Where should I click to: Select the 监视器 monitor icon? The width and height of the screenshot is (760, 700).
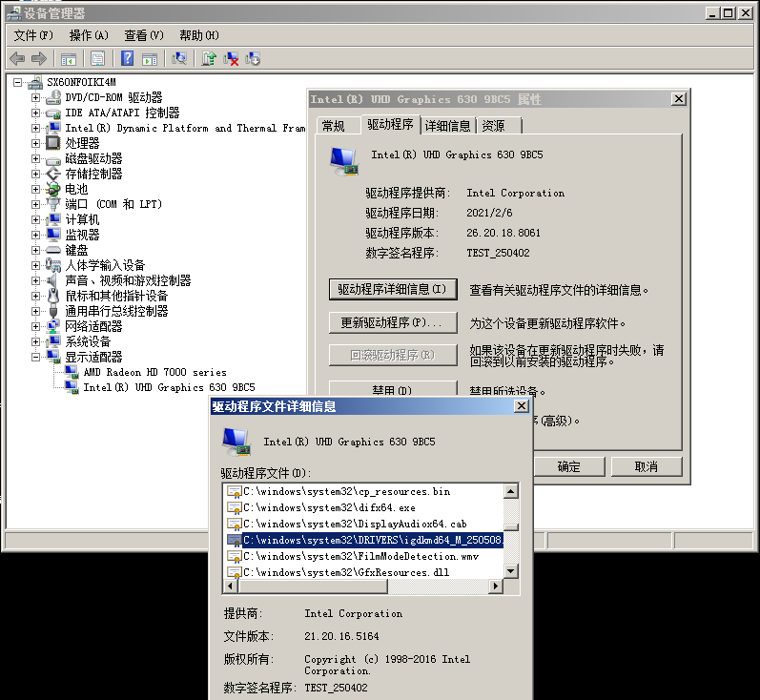click(x=53, y=235)
